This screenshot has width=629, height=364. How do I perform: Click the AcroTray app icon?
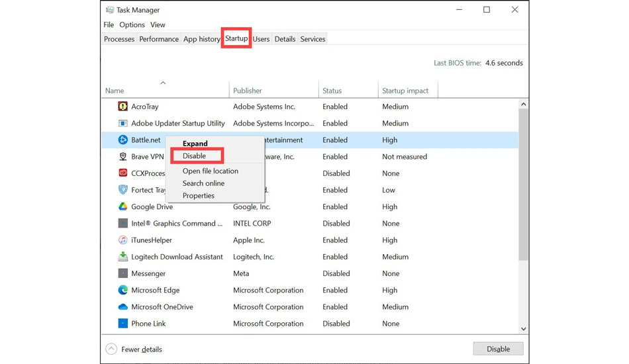point(122,107)
